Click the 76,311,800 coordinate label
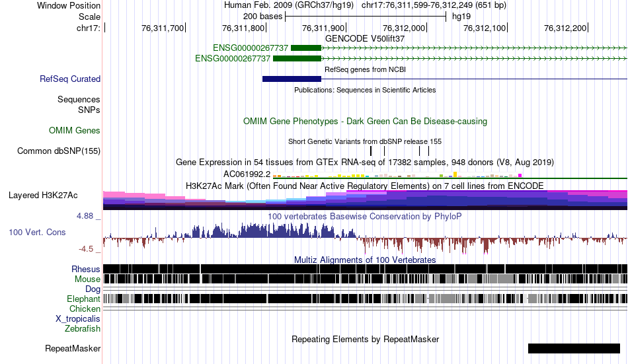The image size is (628, 364). (243, 28)
